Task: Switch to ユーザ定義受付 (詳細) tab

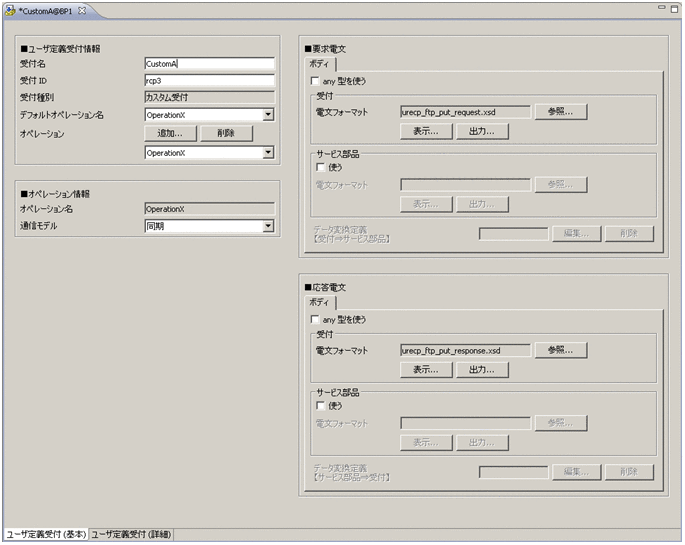Action: pos(131,535)
